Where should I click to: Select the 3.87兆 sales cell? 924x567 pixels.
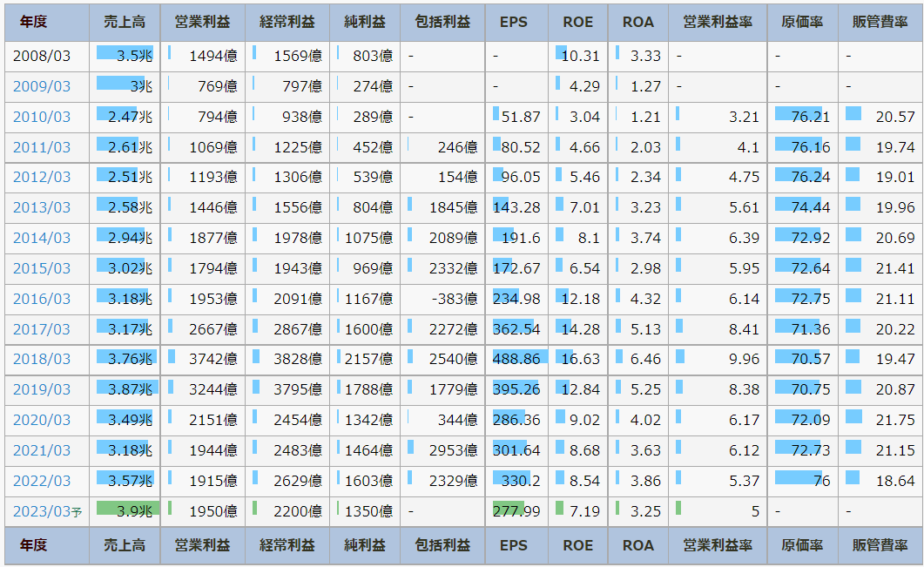click(x=125, y=390)
